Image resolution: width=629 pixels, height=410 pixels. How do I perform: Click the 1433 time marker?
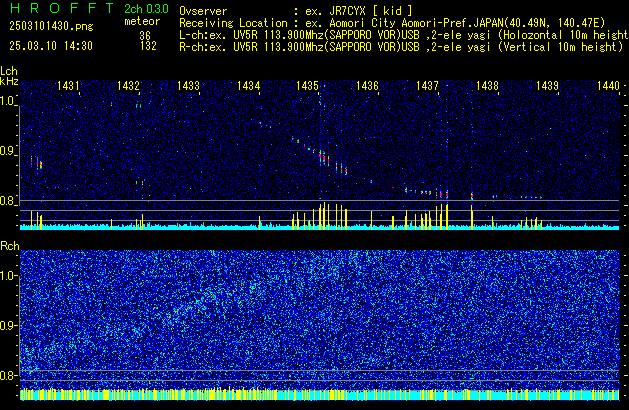coord(188,86)
